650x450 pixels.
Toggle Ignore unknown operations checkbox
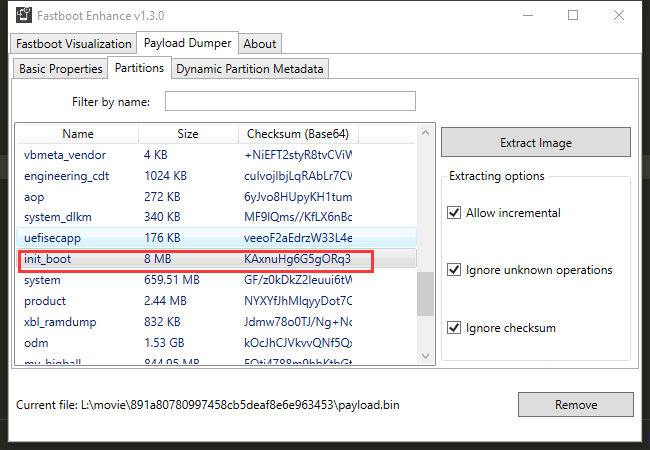(454, 270)
